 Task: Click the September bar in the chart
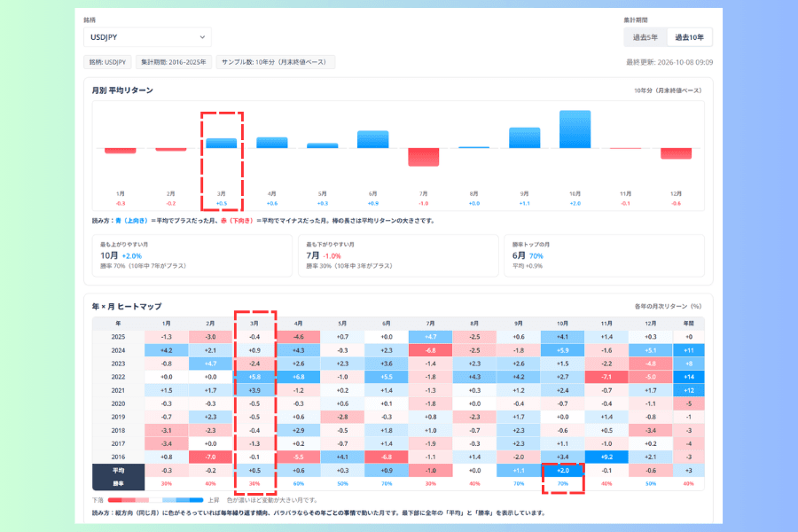click(x=525, y=138)
